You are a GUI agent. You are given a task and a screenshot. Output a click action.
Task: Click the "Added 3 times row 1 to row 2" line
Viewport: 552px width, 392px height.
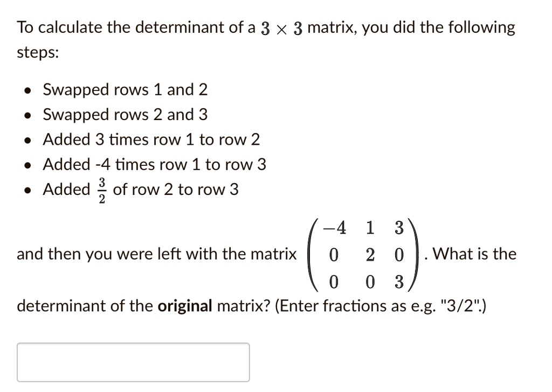click(151, 139)
